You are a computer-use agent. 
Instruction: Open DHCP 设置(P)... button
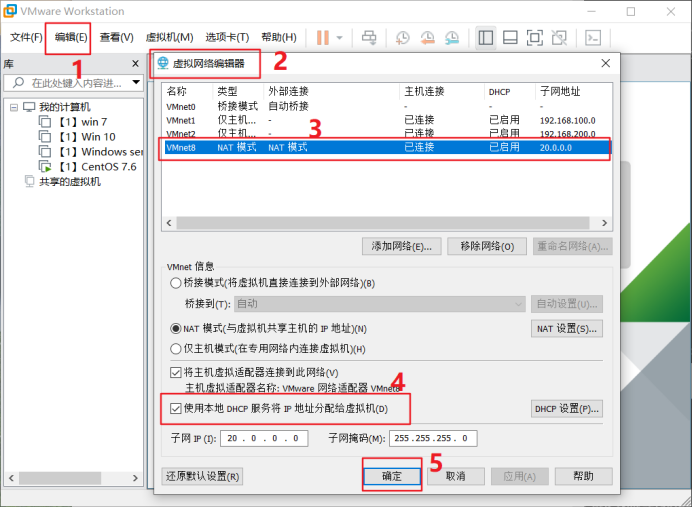click(x=567, y=409)
